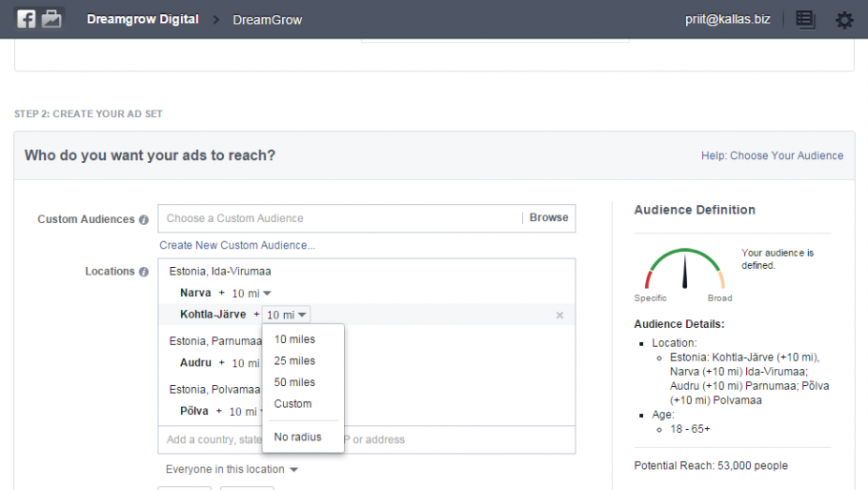Choose 50 miles from radius menu
Image resolution: width=868 pixels, height=490 pixels.
(294, 382)
